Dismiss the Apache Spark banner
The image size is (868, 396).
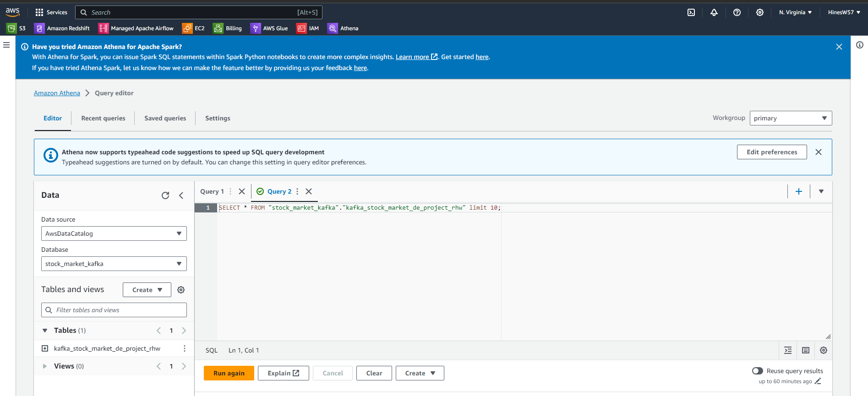tap(839, 47)
